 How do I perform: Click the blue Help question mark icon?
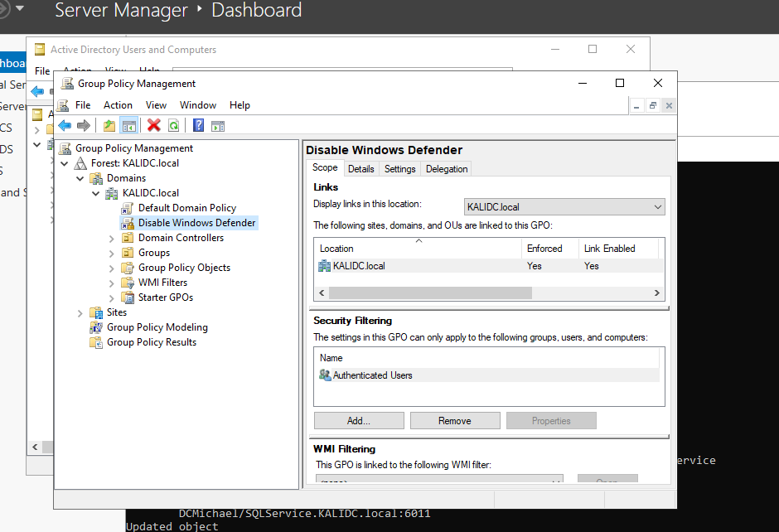198,126
